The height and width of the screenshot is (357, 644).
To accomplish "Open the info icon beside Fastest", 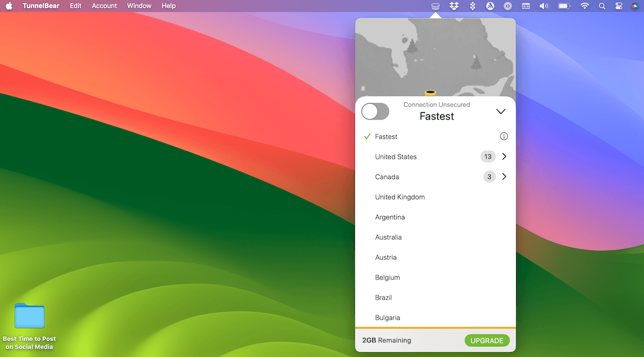I will click(x=504, y=136).
